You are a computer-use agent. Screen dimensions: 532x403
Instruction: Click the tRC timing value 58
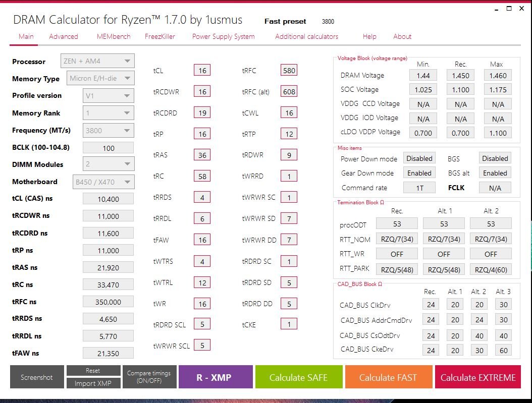pos(202,176)
